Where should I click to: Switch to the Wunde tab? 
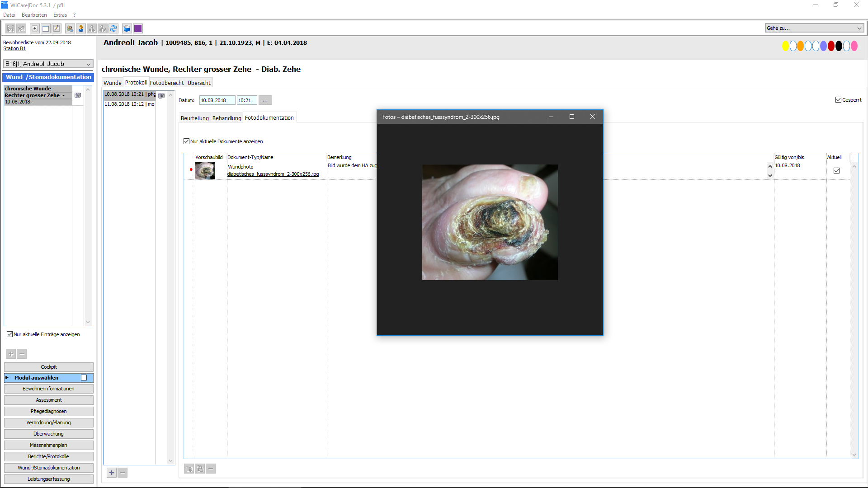[x=112, y=83]
